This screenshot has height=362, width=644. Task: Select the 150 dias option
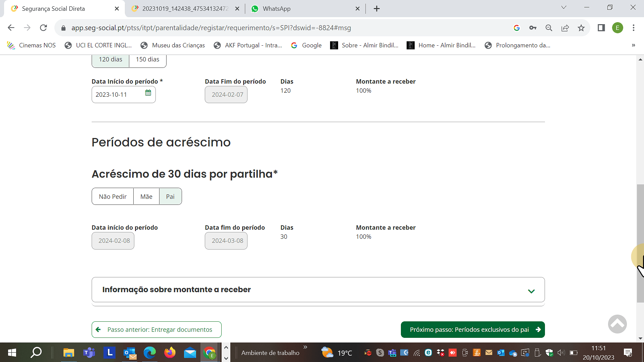pos(147,59)
